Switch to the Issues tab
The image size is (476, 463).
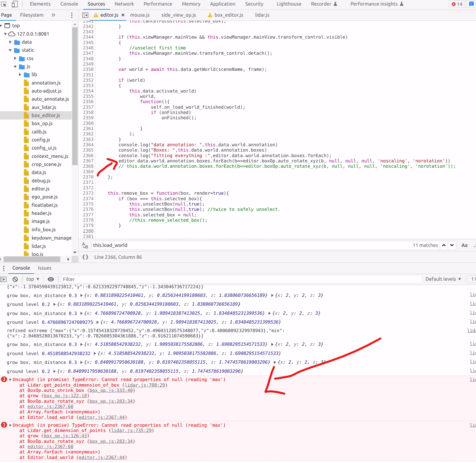click(45, 268)
